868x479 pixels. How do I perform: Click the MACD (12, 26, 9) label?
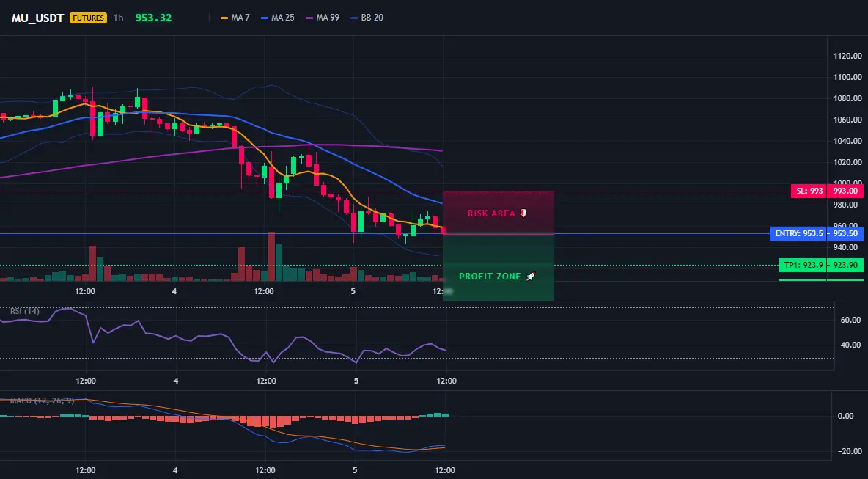point(42,401)
